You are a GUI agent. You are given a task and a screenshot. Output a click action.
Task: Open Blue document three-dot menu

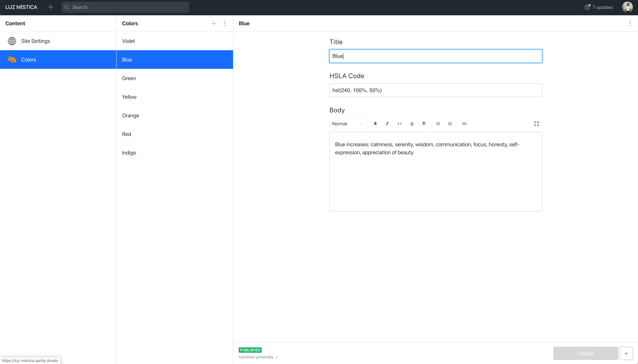point(630,23)
